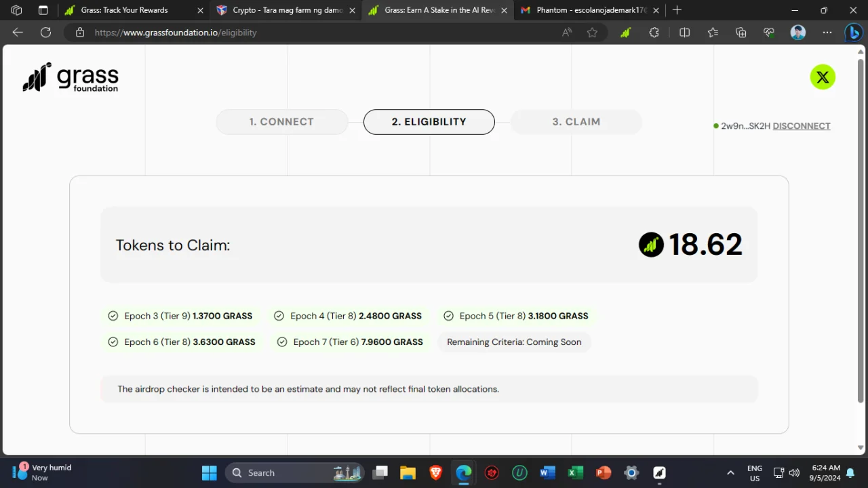This screenshot has height=488, width=868.
Task: Switch to the Crypto - Tara mag farm tab
Action: pyautogui.click(x=285, y=10)
